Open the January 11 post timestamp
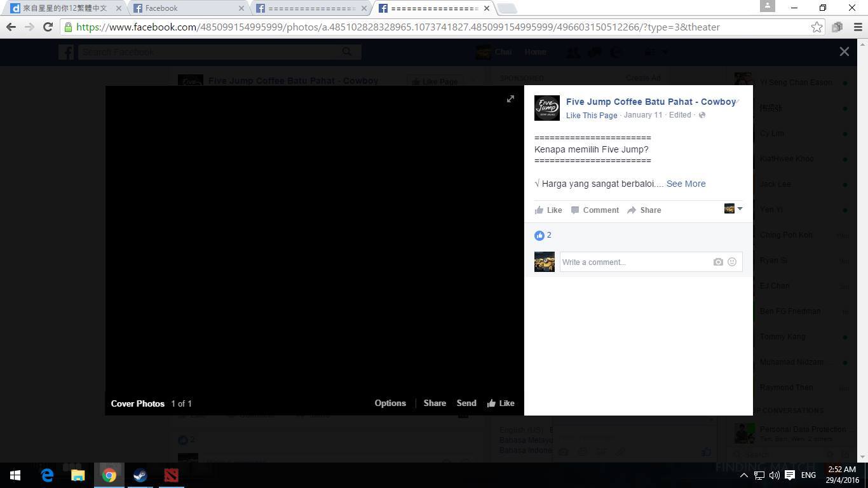Screen dimensions: 868x488 click(x=643, y=115)
